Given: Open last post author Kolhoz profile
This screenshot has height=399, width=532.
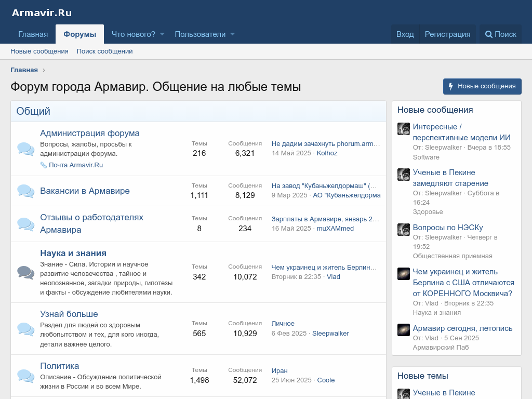Looking at the screenshot, I should tap(327, 153).
